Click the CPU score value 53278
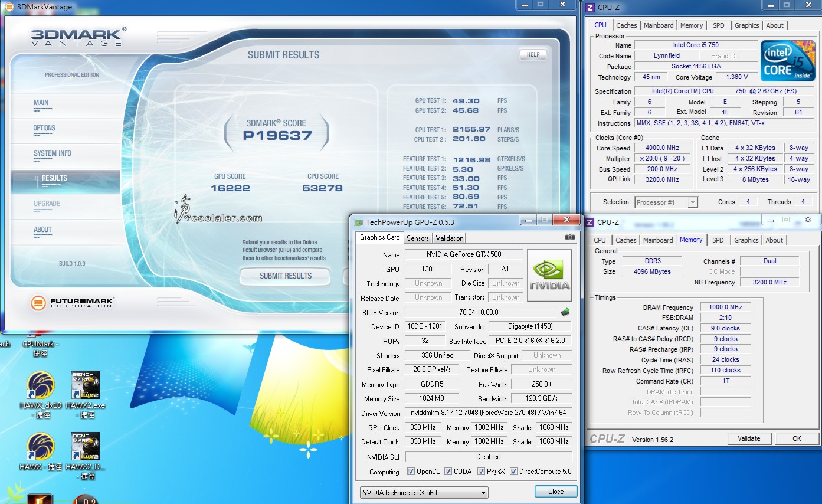 click(x=323, y=188)
